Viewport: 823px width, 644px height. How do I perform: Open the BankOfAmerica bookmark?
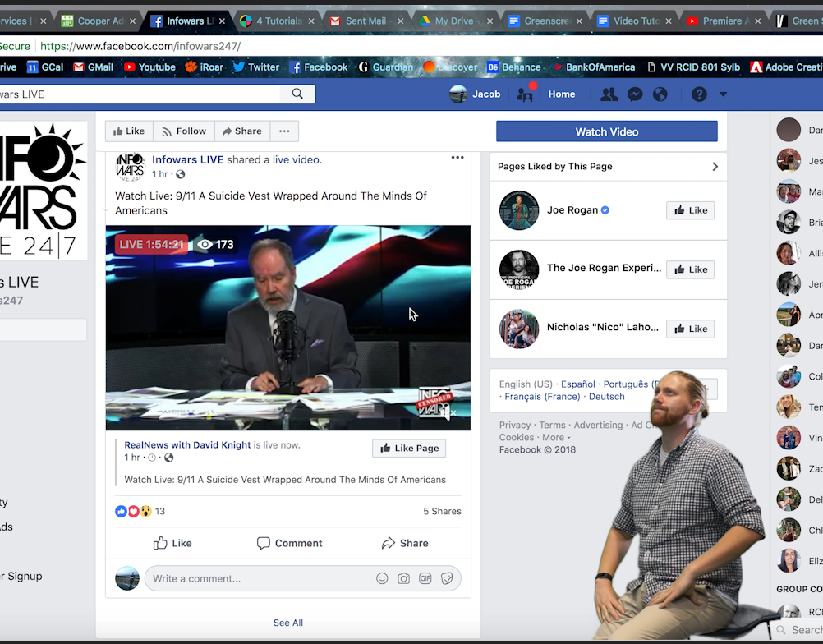pos(594,67)
